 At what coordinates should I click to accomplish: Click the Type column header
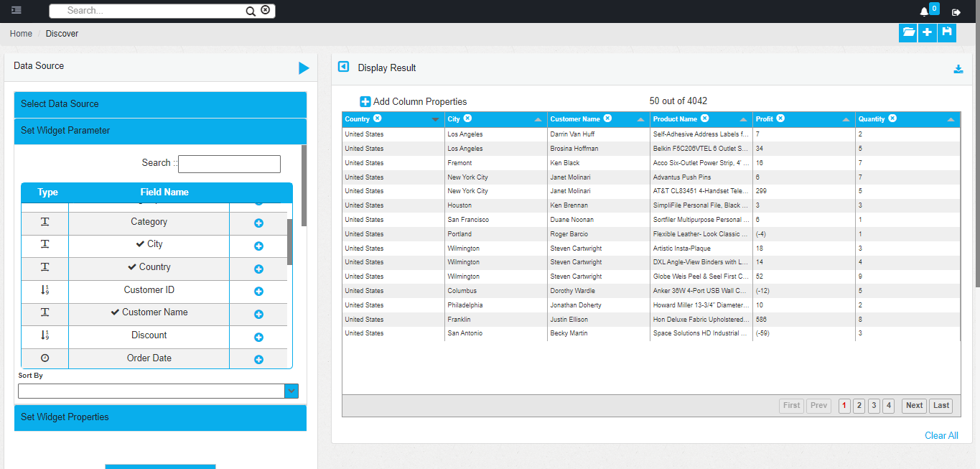pyautogui.click(x=47, y=192)
